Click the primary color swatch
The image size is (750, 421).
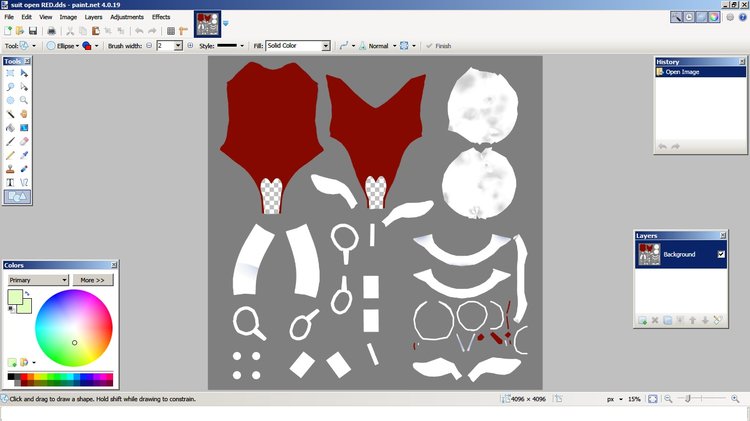14,297
